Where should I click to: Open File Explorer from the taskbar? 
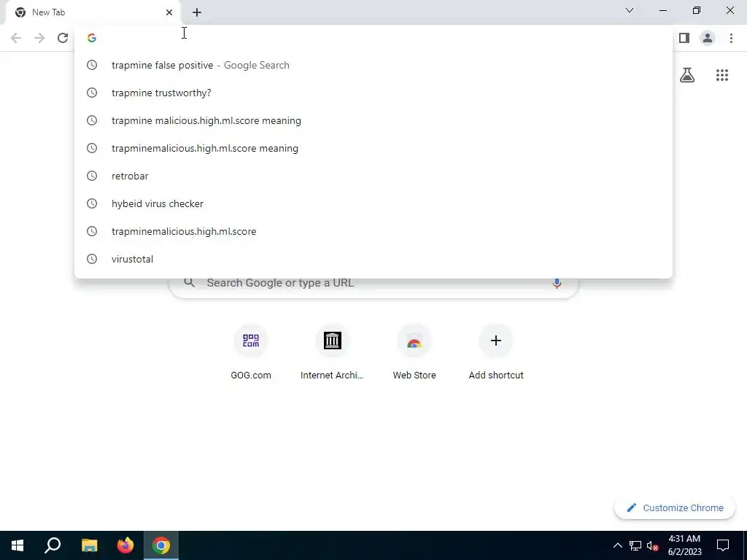[90, 545]
